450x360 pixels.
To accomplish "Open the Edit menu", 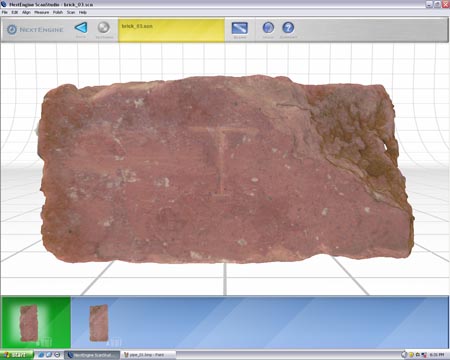I will pyautogui.click(x=15, y=12).
